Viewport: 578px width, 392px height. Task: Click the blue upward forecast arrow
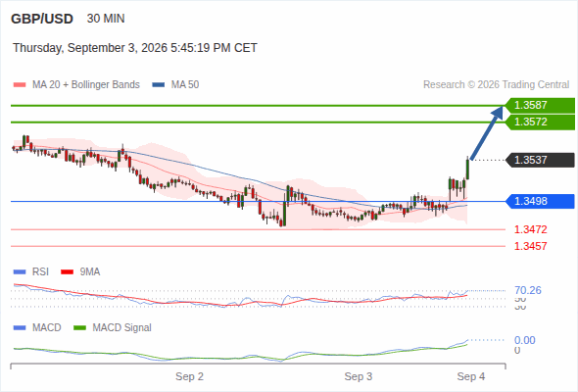487,132
